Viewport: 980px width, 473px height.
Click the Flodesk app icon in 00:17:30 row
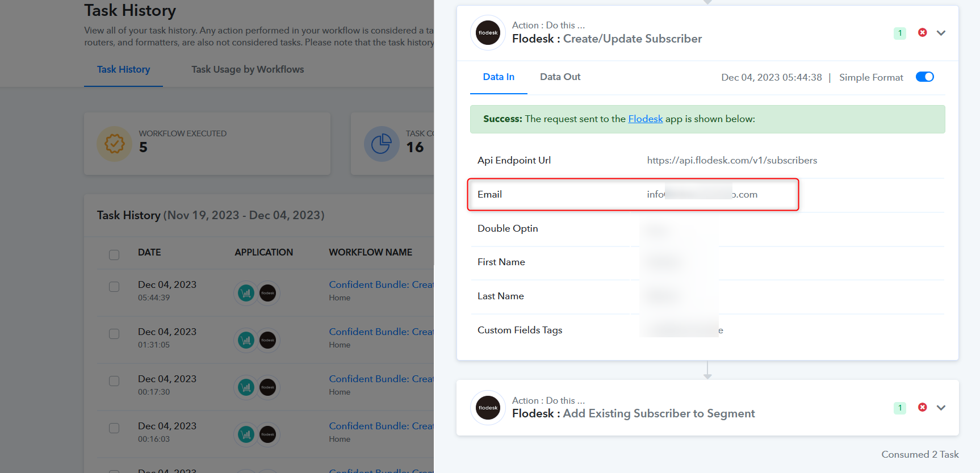(267, 387)
